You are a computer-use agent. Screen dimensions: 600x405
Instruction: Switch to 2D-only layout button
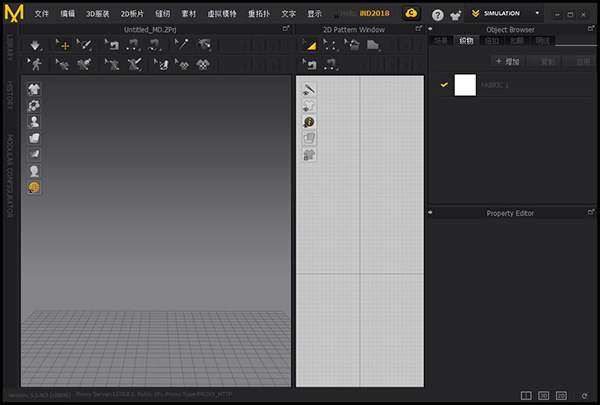(561, 395)
